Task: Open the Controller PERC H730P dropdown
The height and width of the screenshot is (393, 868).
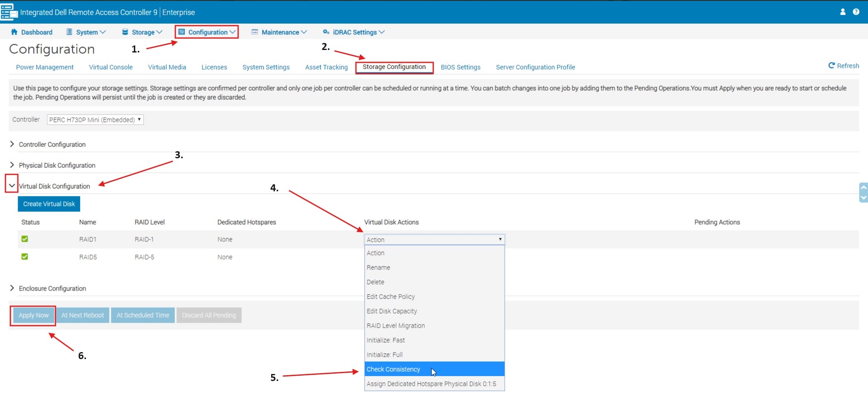Action: pyautogui.click(x=95, y=119)
